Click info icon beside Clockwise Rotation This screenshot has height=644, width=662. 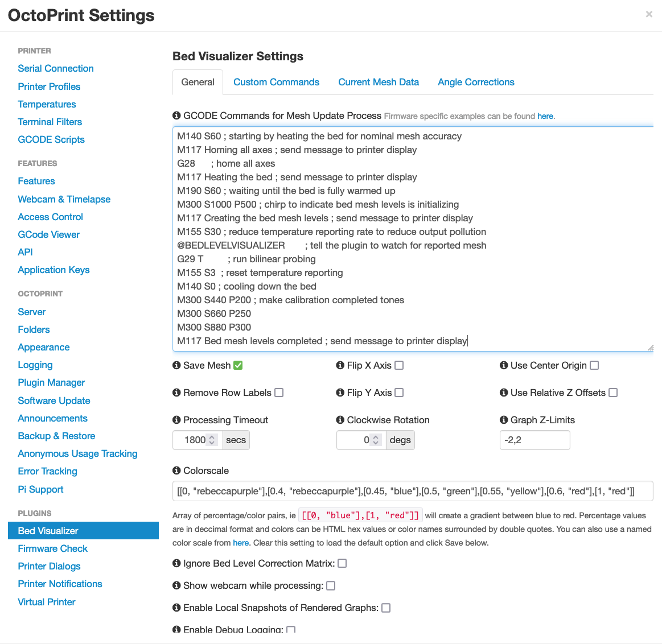click(x=340, y=420)
